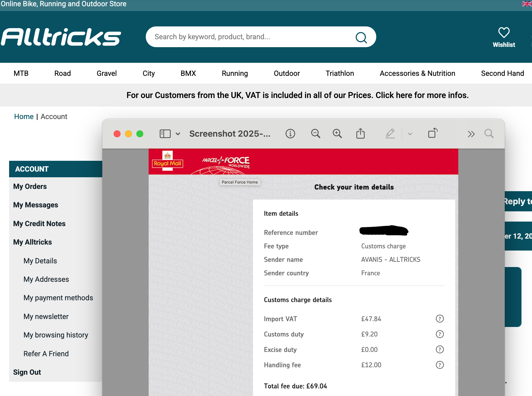Open the City category menu
This screenshot has width=532, height=396.
[149, 73]
